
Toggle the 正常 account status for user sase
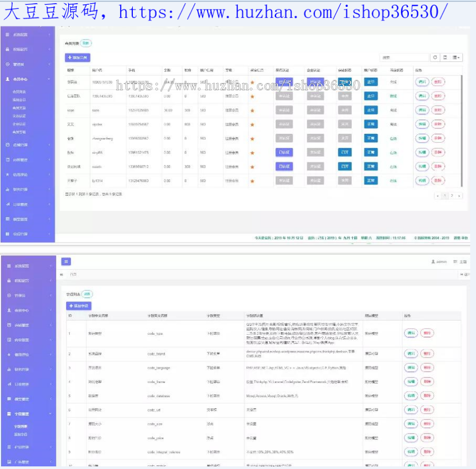pyautogui.click(x=371, y=110)
